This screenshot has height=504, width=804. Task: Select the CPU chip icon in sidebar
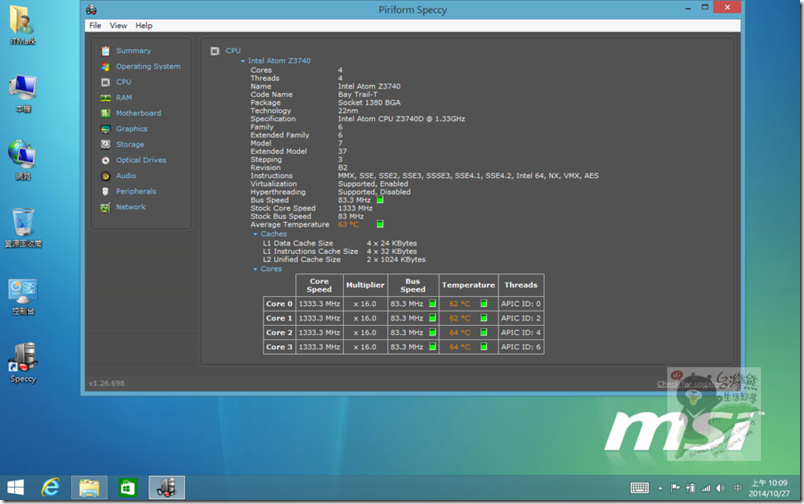[x=106, y=82]
